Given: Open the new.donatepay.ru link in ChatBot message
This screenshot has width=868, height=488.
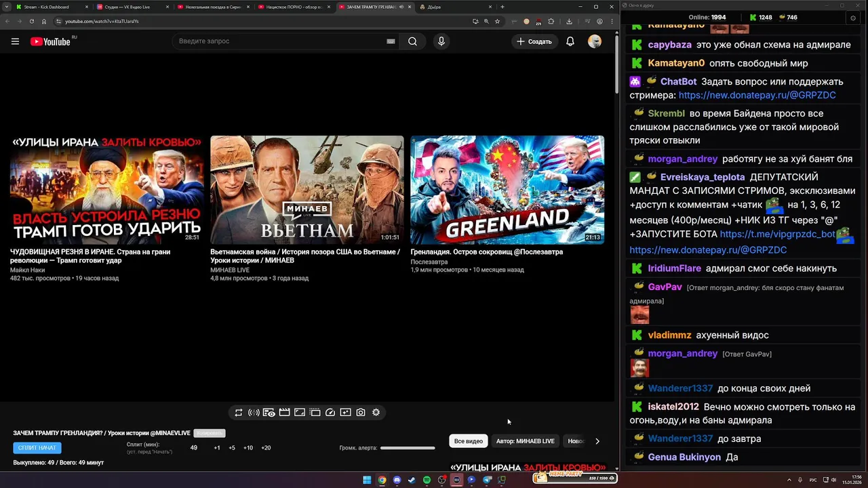Looking at the screenshot, I should [x=757, y=96].
